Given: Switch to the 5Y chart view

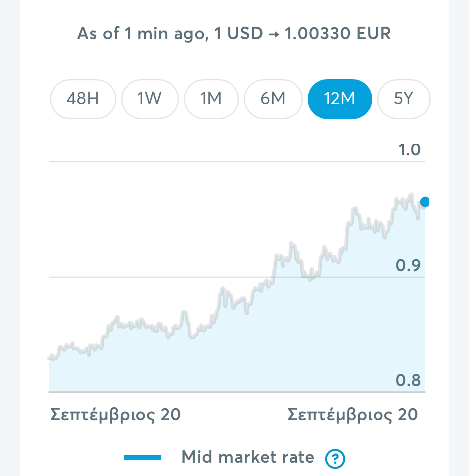Looking at the screenshot, I should (x=404, y=99).
